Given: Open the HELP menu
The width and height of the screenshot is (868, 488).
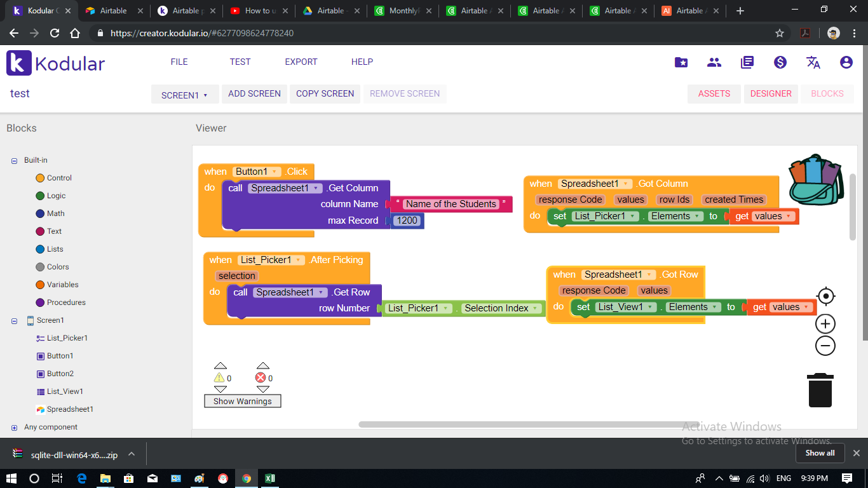Looking at the screenshot, I should pyautogui.click(x=362, y=62).
